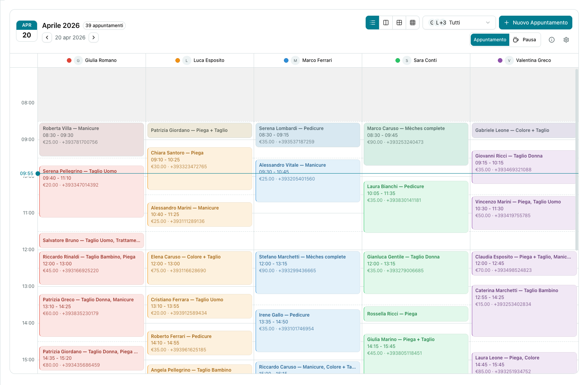Click Luca Esposito avatar badge
Image resolution: width=588 pixels, height=385 pixels.
click(187, 60)
